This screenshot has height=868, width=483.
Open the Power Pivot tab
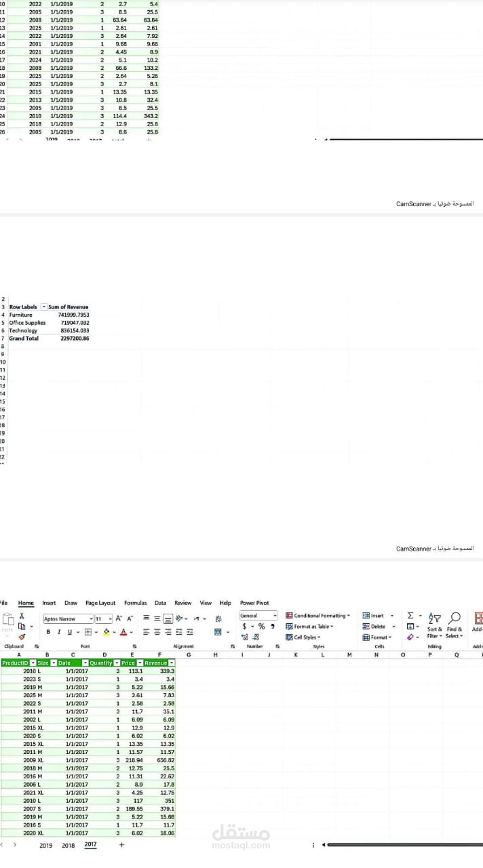[x=254, y=603]
